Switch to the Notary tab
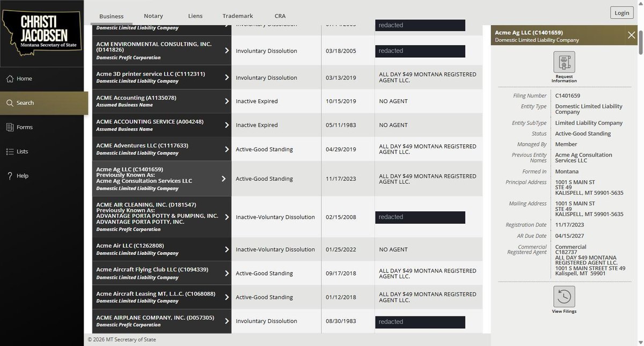The image size is (644, 346). pyautogui.click(x=153, y=16)
